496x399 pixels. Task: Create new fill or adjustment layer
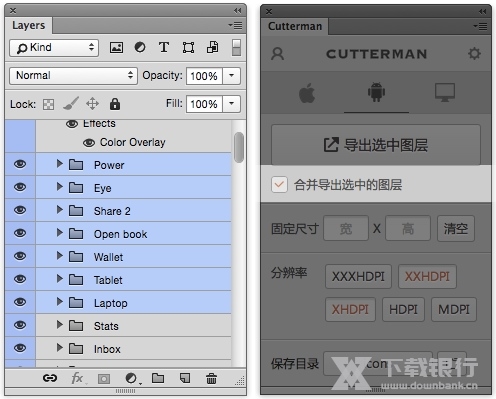[132, 378]
